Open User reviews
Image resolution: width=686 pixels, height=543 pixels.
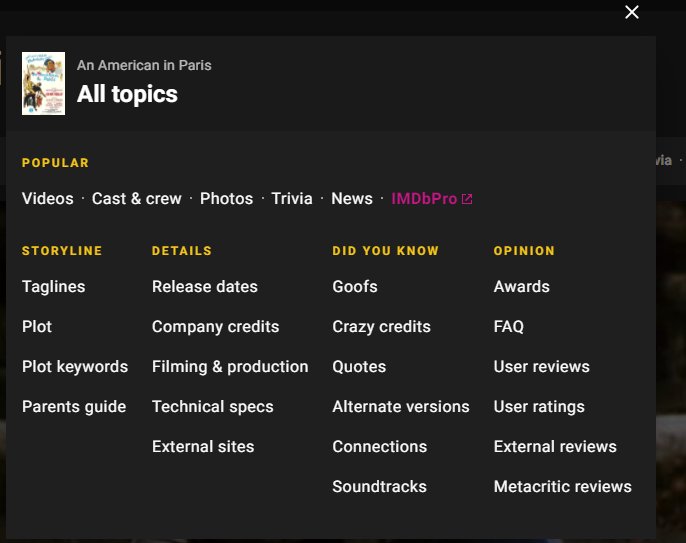click(541, 367)
